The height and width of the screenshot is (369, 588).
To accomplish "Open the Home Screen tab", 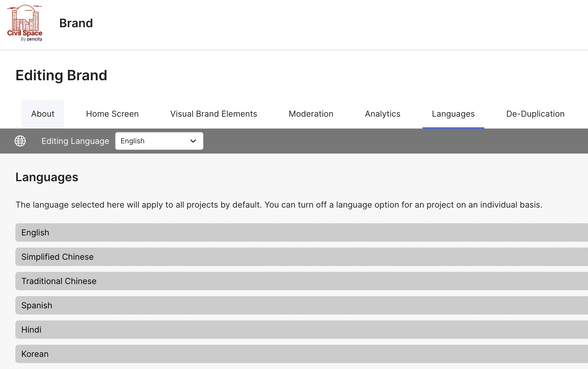I will coord(112,114).
